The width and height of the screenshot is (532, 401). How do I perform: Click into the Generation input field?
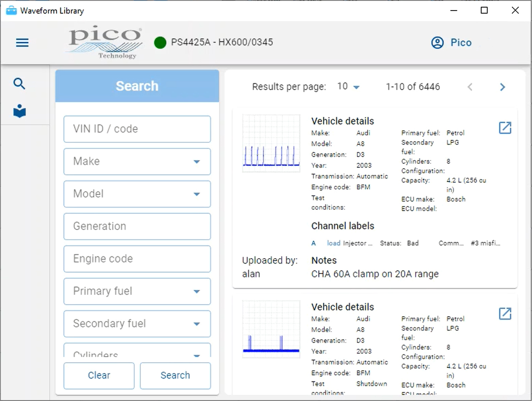click(x=137, y=226)
